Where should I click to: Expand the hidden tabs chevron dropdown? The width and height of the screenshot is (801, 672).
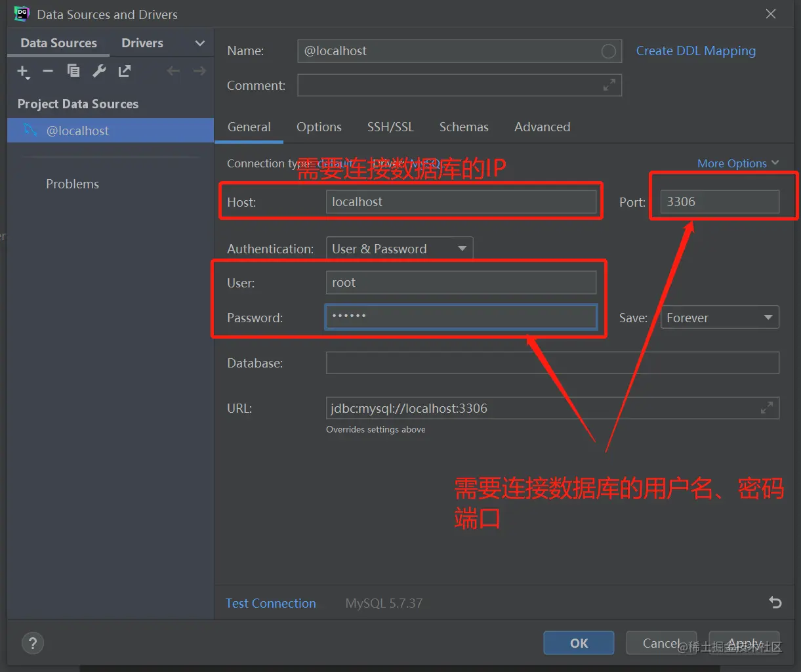click(200, 43)
